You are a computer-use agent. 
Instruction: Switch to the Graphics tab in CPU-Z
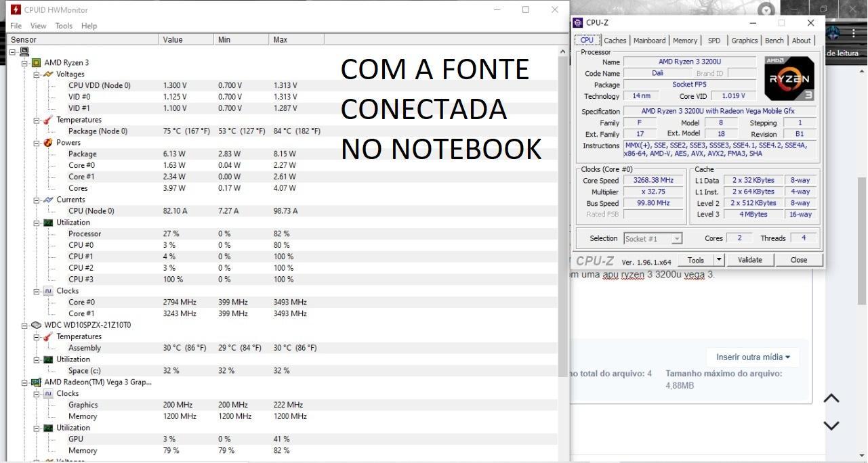point(744,41)
